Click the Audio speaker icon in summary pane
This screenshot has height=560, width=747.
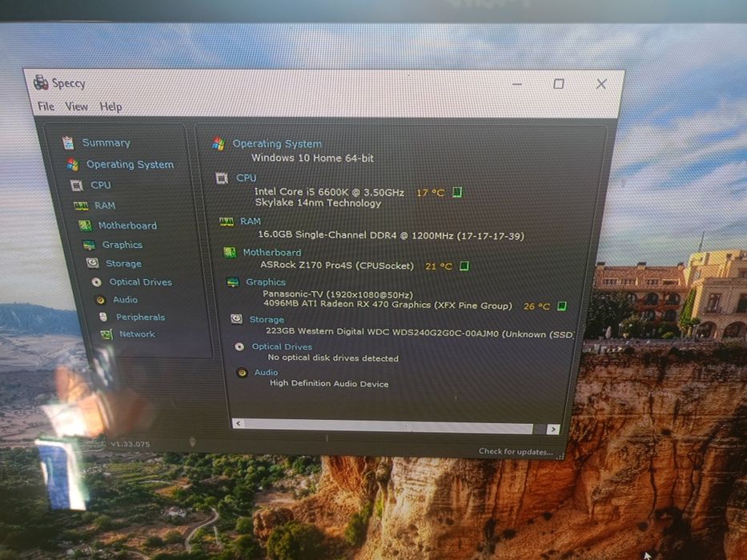click(x=242, y=372)
